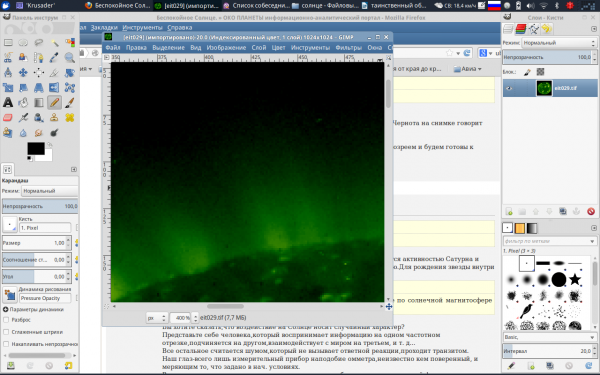Open Режим dropdown in pencil tool options
This screenshot has width=600, height=375.
click(49, 191)
